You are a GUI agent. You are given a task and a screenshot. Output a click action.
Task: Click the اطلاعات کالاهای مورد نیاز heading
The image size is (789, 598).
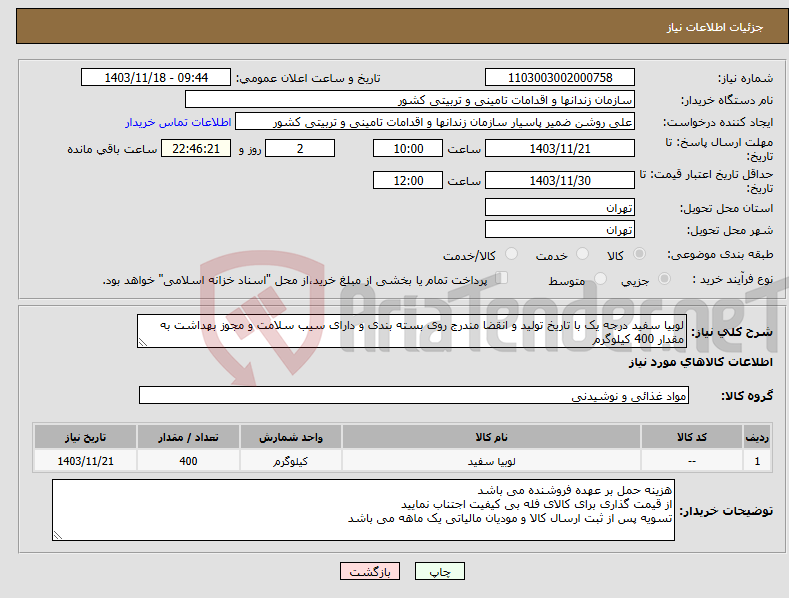pos(700,362)
